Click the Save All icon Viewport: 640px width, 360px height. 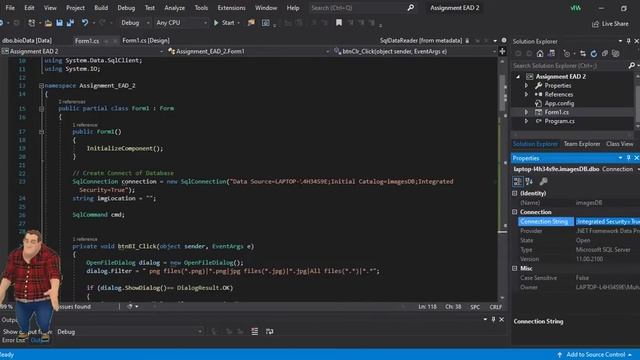pos(70,23)
